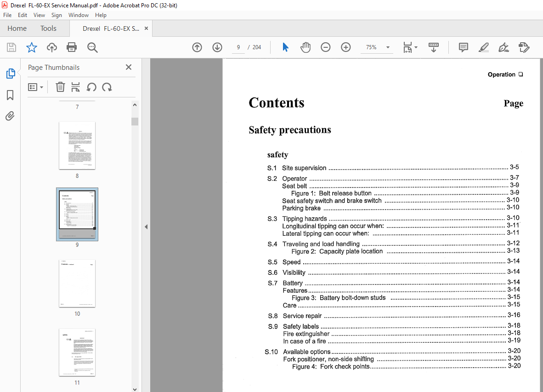The width and height of the screenshot is (543, 392).
Task: Print the document
Action: pos(72,47)
